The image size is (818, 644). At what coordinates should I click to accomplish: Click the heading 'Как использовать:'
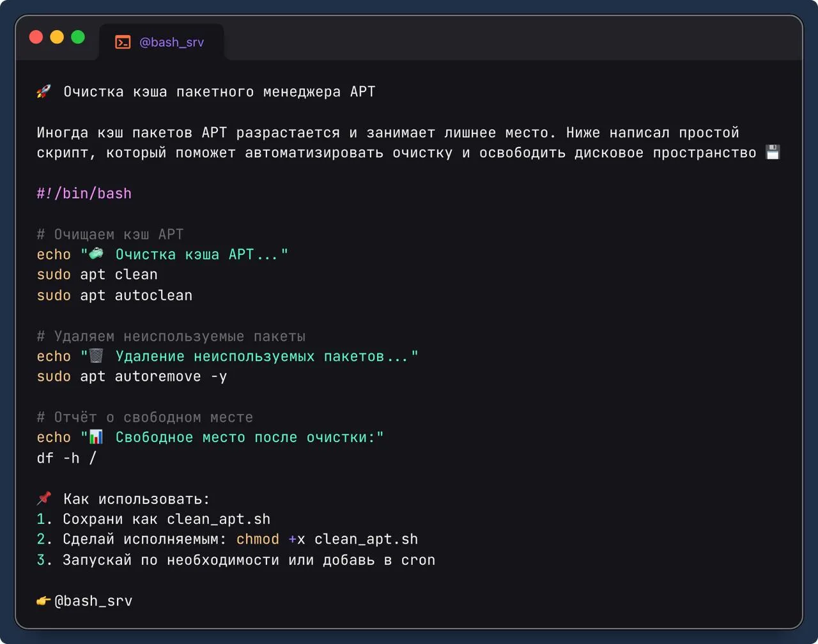coord(137,499)
